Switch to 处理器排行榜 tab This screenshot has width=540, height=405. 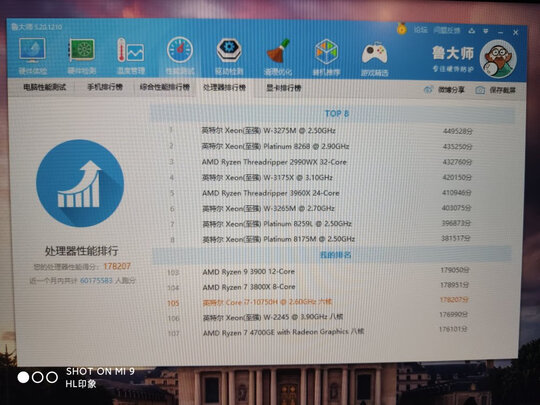pos(225,87)
